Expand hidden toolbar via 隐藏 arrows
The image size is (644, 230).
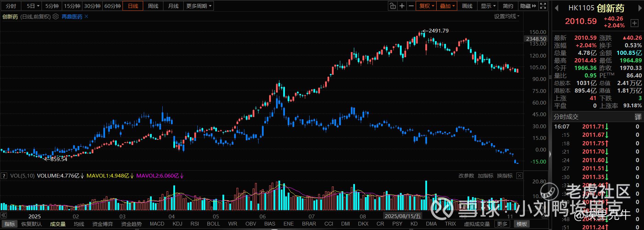coord(528,6)
